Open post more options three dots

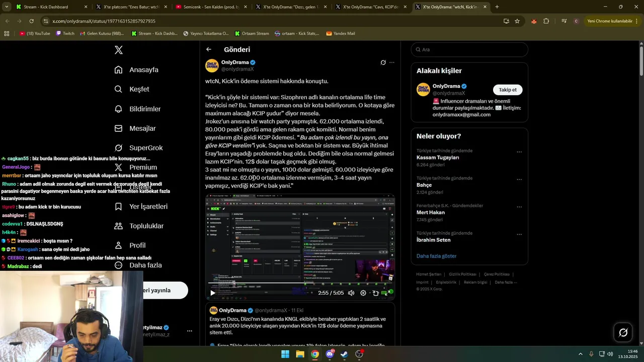pyautogui.click(x=392, y=62)
